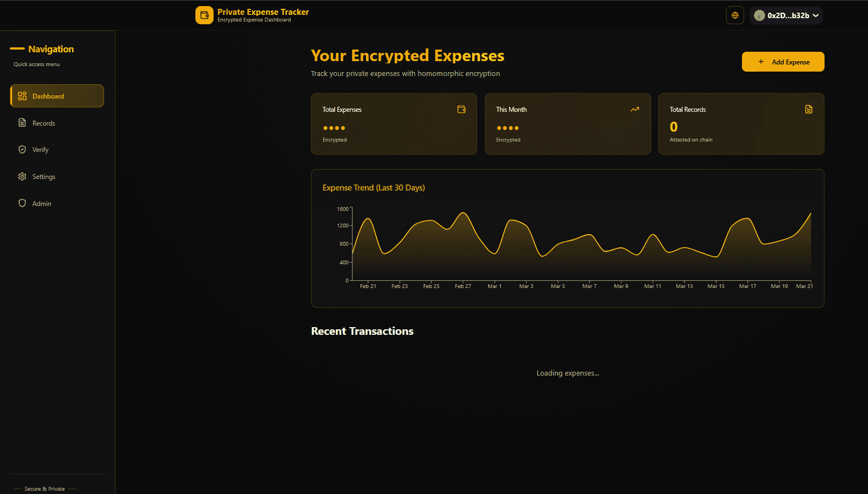Click the document icon on Total Records card
The width and height of the screenshot is (868, 494).
[x=809, y=110]
